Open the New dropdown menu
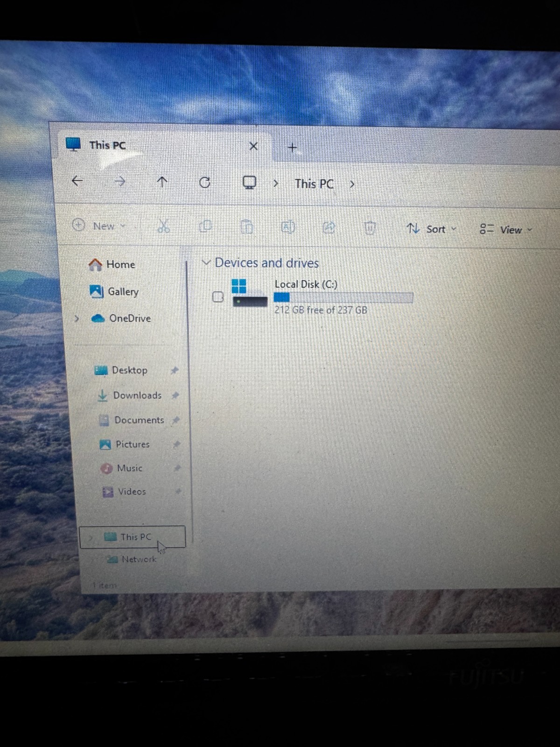 [99, 226]
